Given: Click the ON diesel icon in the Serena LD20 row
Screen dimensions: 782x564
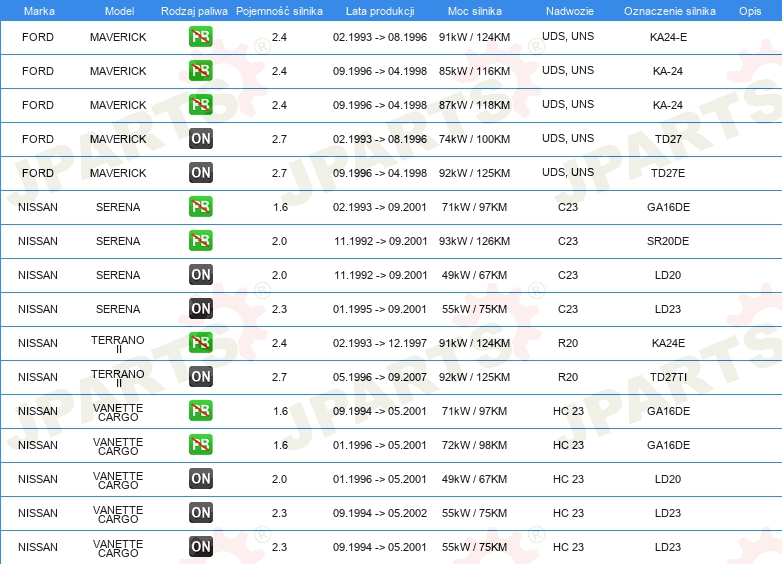Looking at the screenshot, I should [200, 275].
